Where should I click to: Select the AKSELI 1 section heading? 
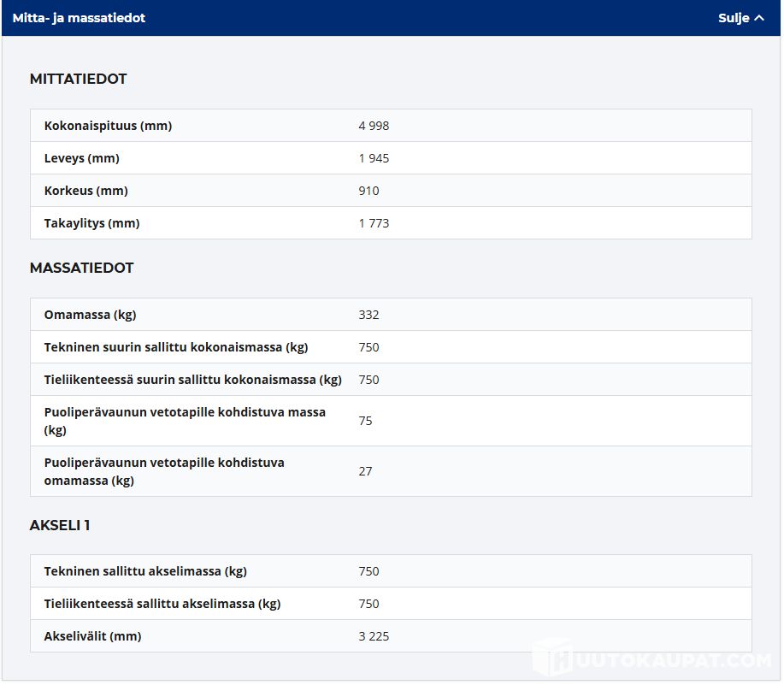(60, 525)
